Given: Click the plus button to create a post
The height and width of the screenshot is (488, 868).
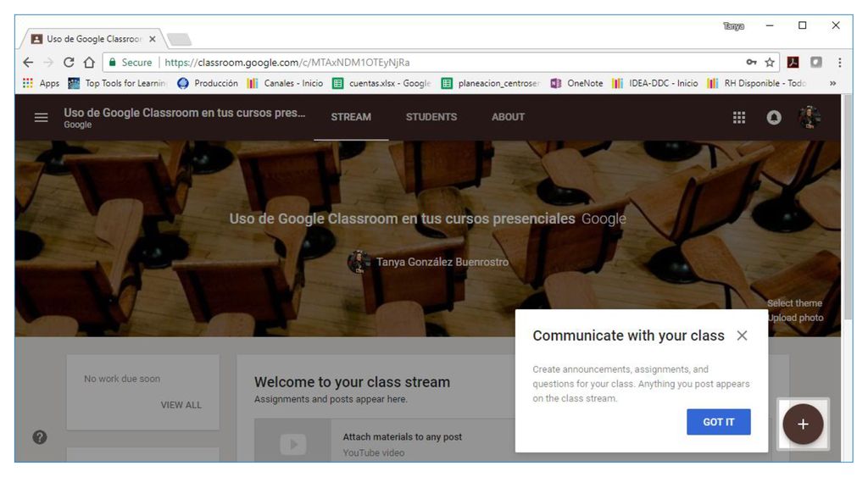Looking at the screenshot, I should point(803,424).
